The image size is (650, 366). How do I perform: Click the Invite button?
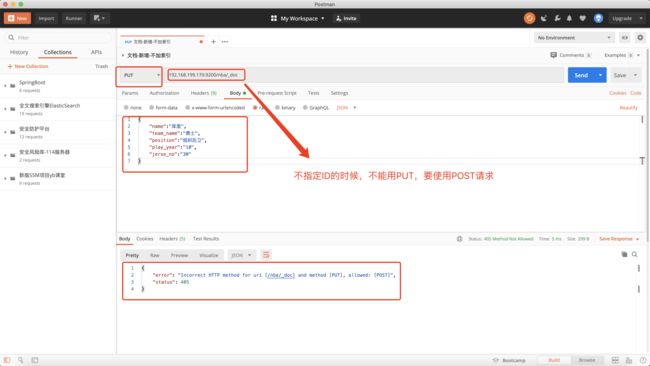pos(346,18)
